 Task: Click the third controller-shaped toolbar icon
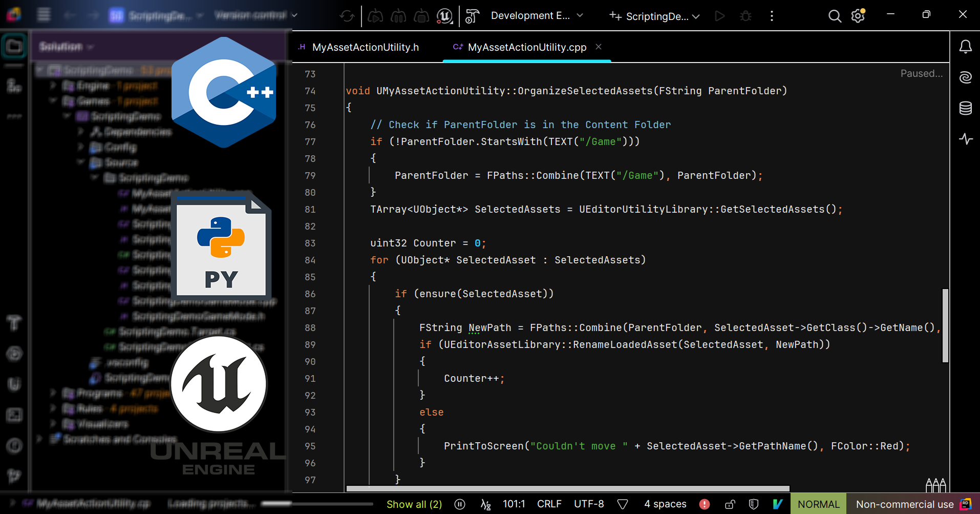(x=421, y=16)
